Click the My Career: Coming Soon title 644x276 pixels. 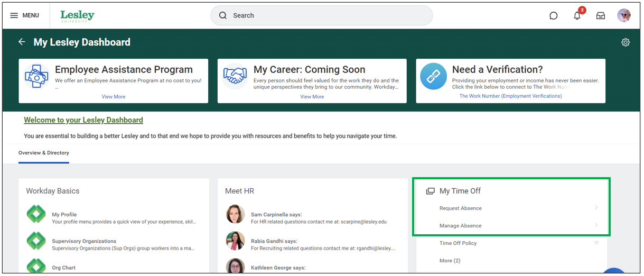(x=310, y=69)
